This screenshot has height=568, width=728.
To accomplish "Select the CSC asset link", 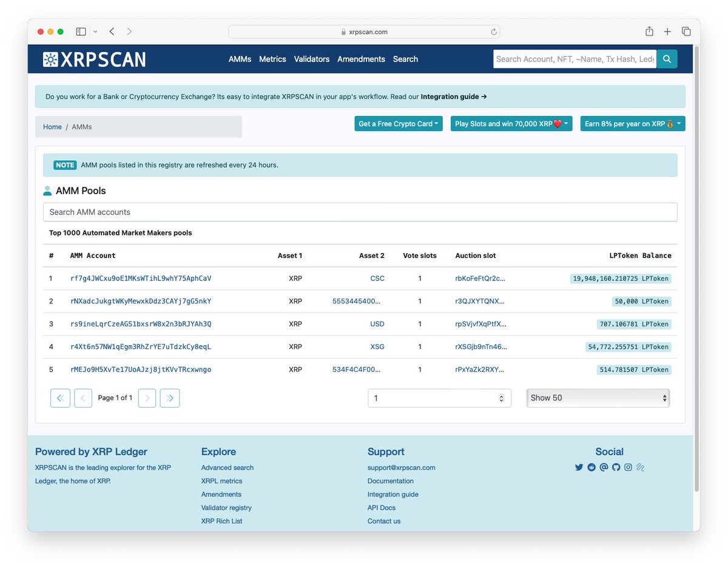I will [x=377, y=278].
